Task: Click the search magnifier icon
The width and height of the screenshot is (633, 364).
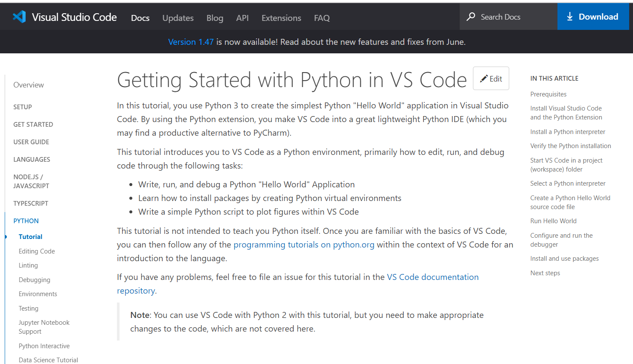Action: [471, 17]
